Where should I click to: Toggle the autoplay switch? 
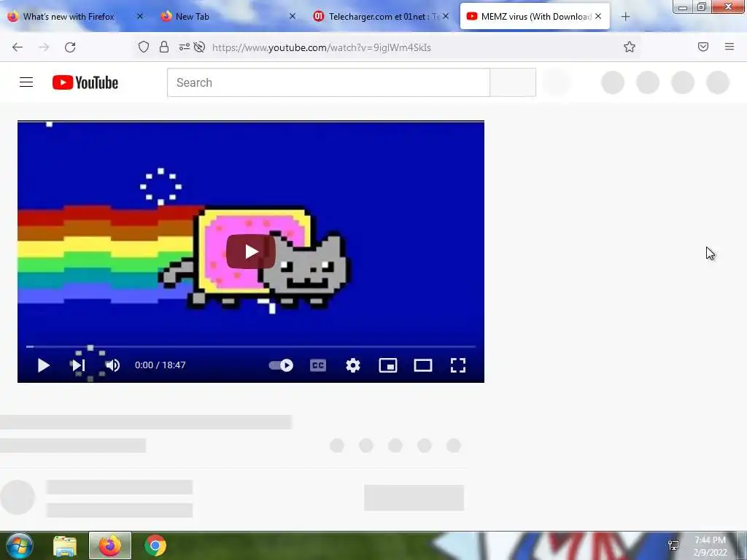click(281, 365)
